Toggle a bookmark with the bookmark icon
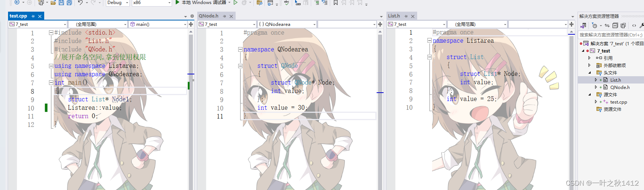 [x=336, y=3]
